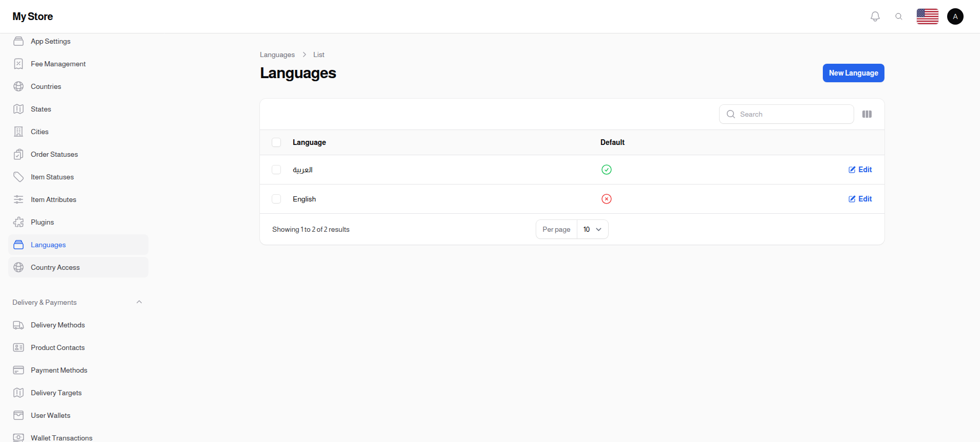The width and height of the screenshot is (980, 442).
Task: Open the US flag language switcher
Action: [928, 16]
